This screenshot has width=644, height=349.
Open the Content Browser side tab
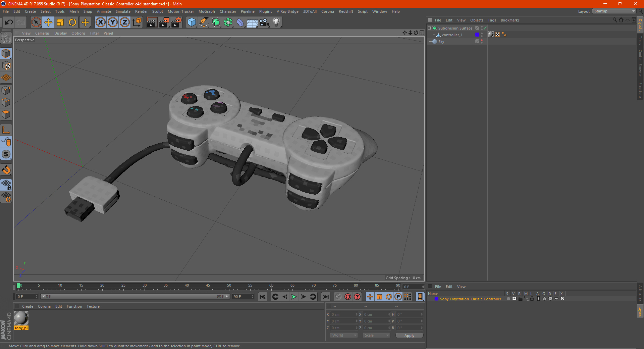click(x=640, y=63)
